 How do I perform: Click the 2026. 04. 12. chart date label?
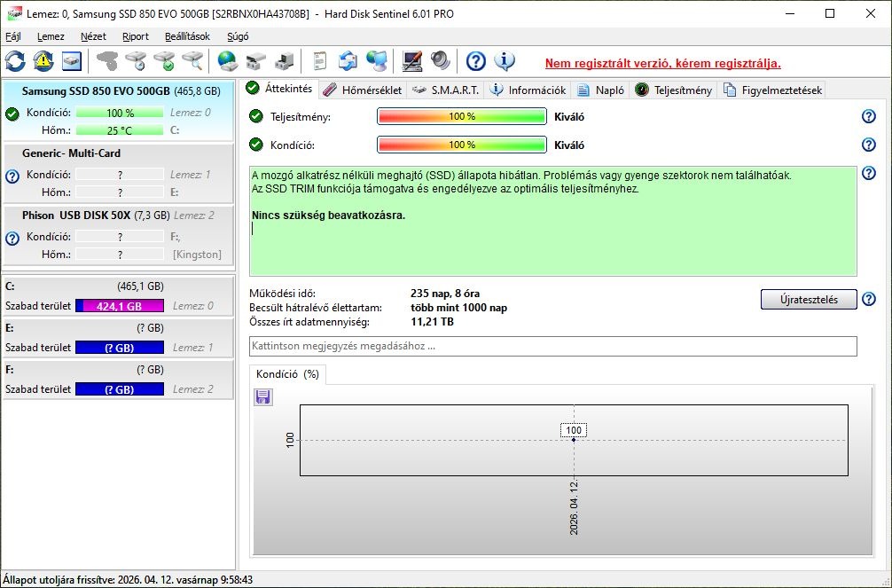[574, 507]
